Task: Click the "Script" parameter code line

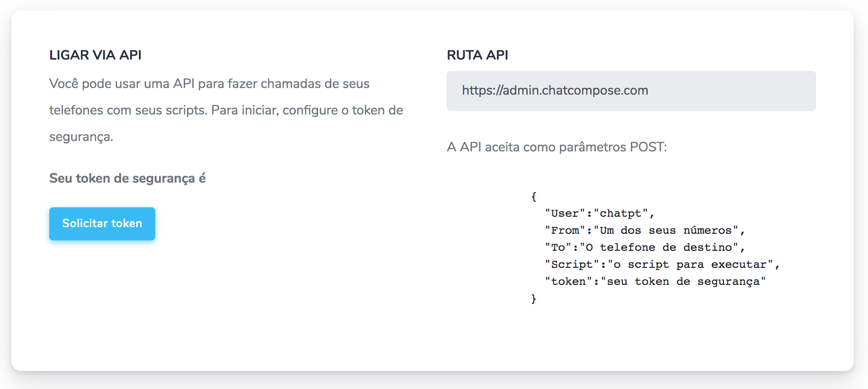Action: (662, 265)
